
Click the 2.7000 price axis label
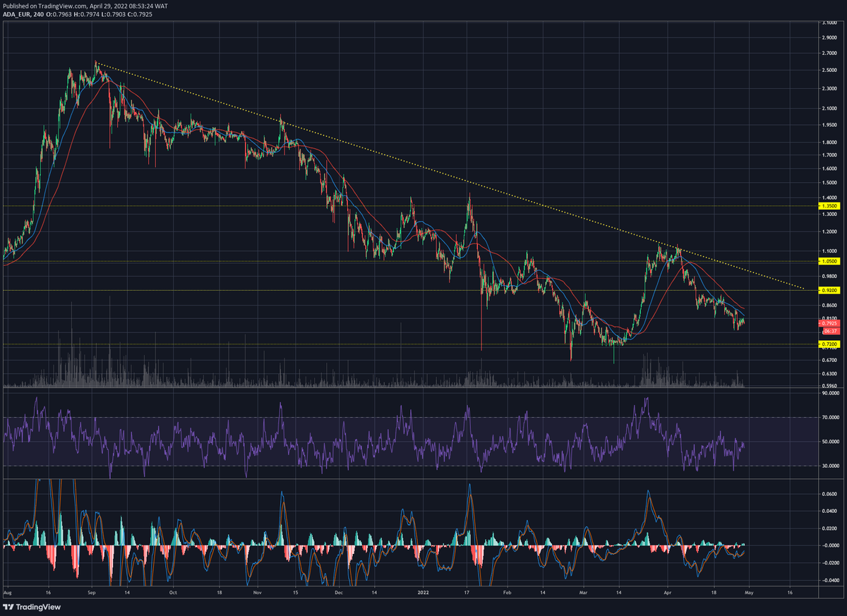point(829,53)
